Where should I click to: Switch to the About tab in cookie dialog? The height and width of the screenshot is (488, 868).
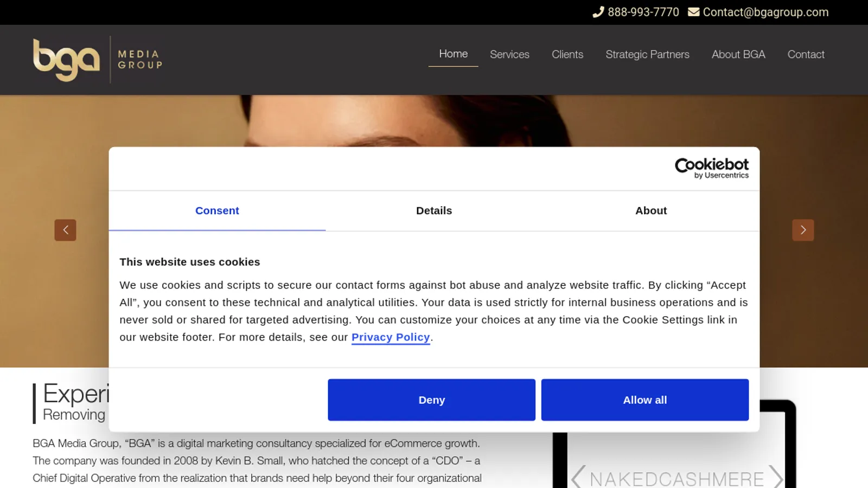coord(651,210)
